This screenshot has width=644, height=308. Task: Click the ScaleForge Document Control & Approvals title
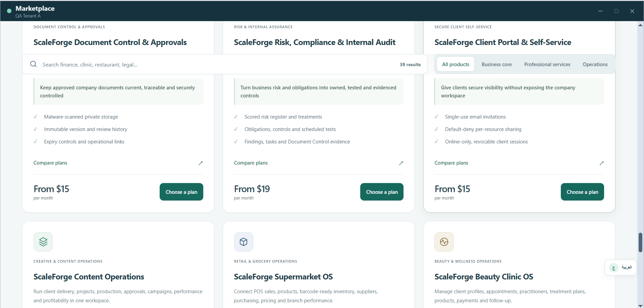(110, 42)
